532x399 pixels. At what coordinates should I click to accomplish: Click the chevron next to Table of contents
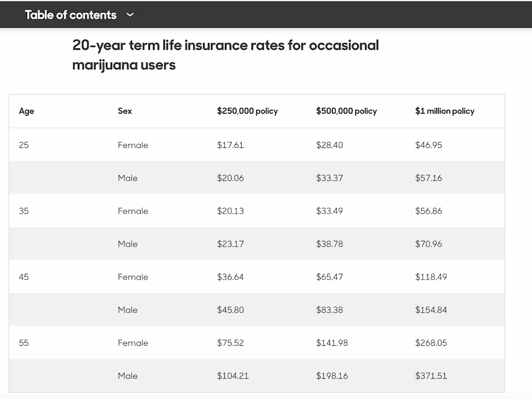[x=129, y=15]
